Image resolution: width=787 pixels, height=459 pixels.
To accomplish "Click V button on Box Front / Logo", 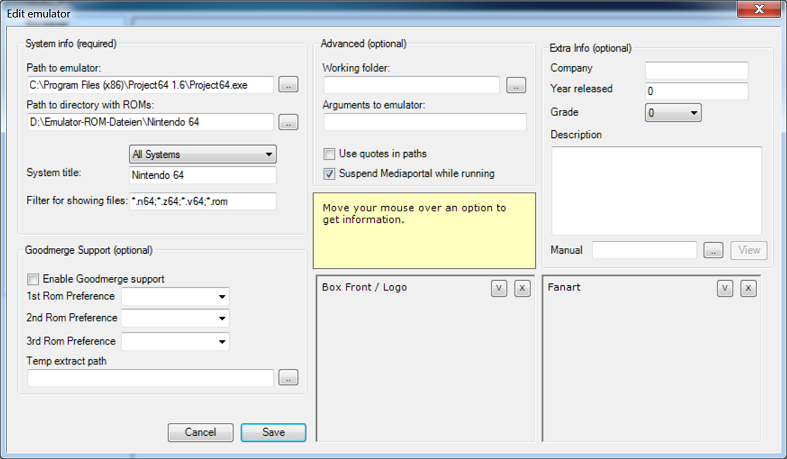I will tap(500, 288).
